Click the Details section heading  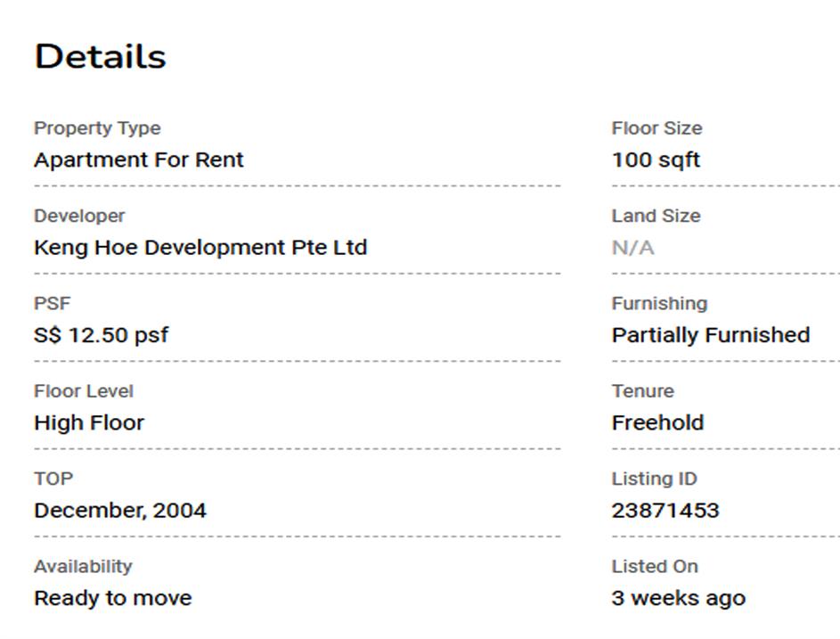100,57
